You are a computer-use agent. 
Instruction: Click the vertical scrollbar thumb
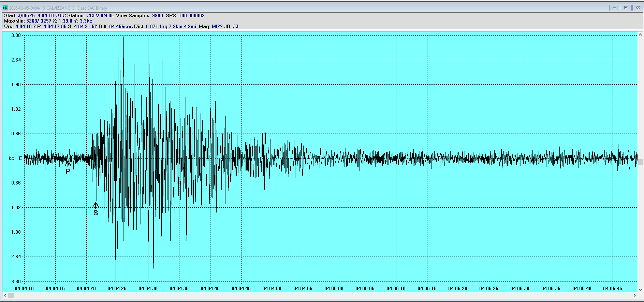[640, 162]
